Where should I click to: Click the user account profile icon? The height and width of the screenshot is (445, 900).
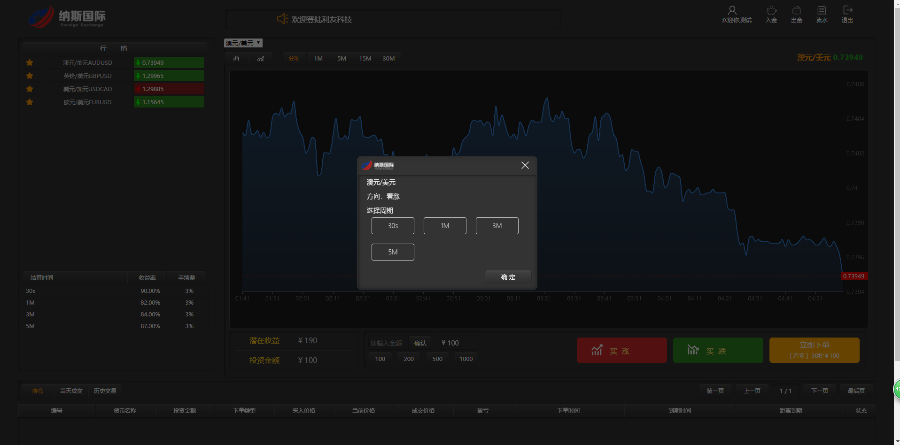(x=731, y=11)
